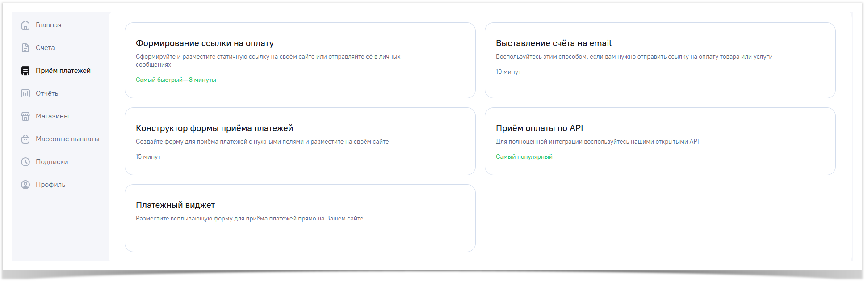
Task: Go to Счета section
Action: pos(45,48)
